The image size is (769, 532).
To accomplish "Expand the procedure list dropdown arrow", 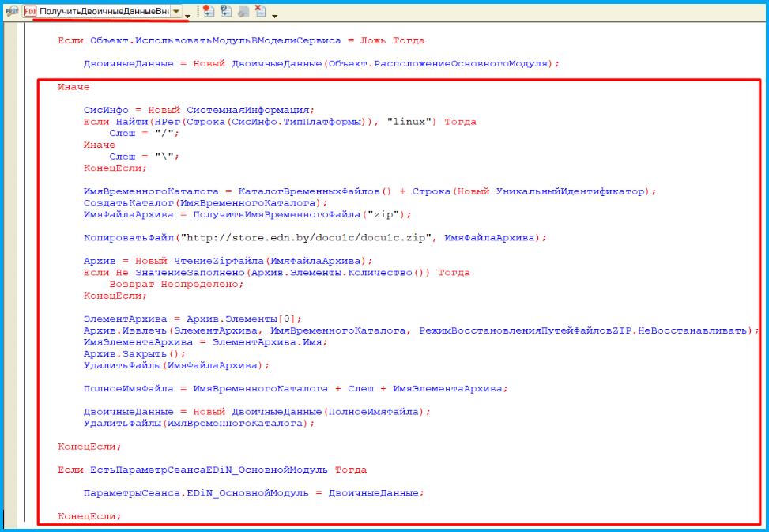I will pyautogui.click(x=176, y=11).
